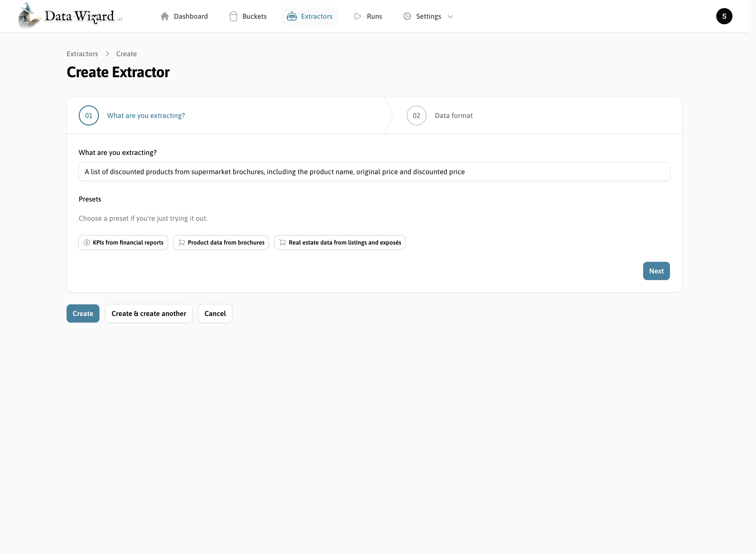
Task: Select the Runs menu item
Action: point(374,16)
